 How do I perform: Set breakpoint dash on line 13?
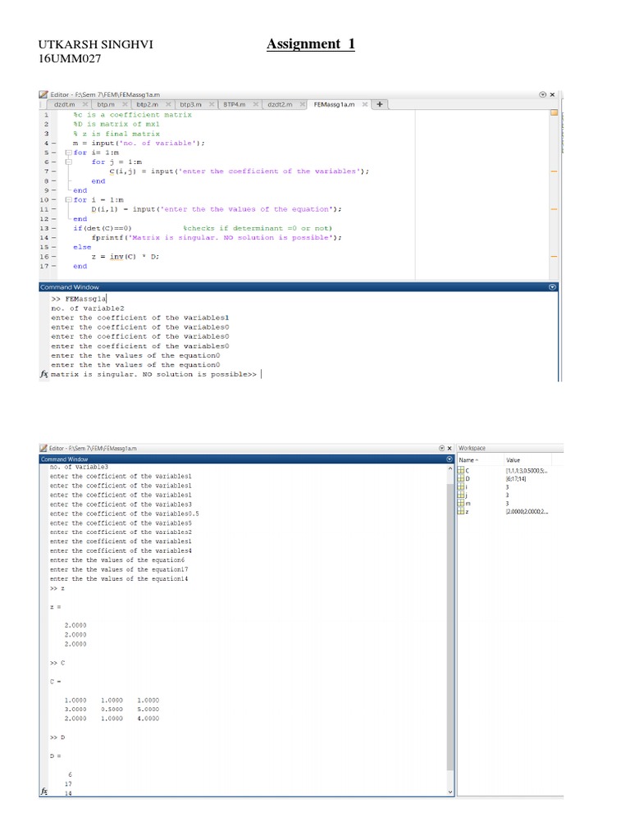[53, 228]
